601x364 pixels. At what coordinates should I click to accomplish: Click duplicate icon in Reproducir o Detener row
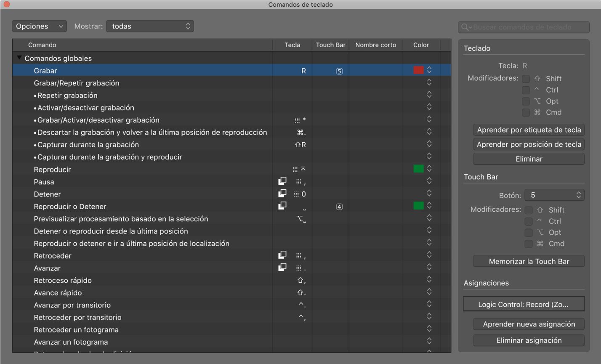282,205
